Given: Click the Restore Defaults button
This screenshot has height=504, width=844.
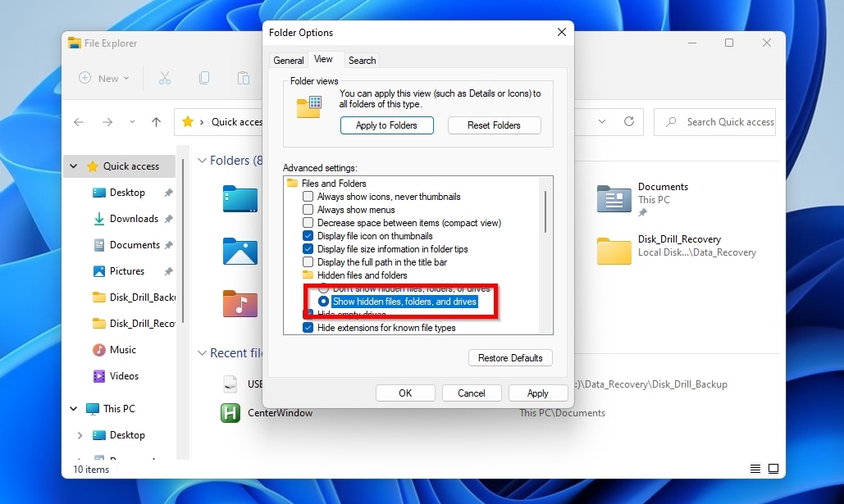Looking at the screenshot, I should click(x=510, y=357).
